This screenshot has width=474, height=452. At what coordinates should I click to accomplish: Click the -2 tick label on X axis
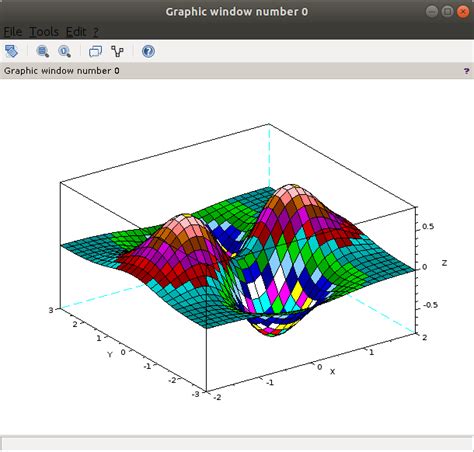coord(217,397)
